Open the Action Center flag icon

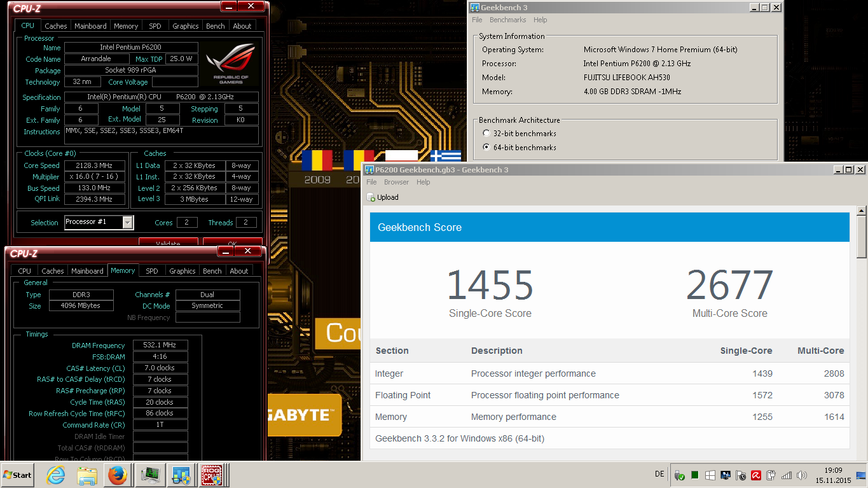[x=741, y=475]
